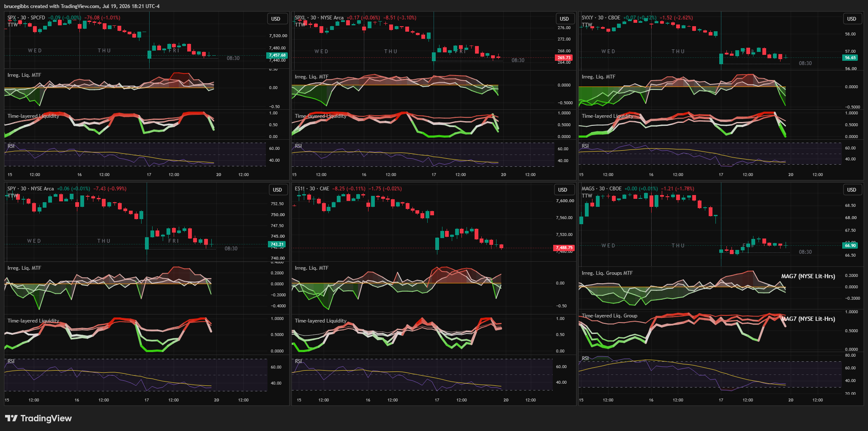Image resolution: width=868 pixels, height=431 pixels.
Task: Select the ES1! · 30 · CME symbol title
Action: tap(312, 189)
